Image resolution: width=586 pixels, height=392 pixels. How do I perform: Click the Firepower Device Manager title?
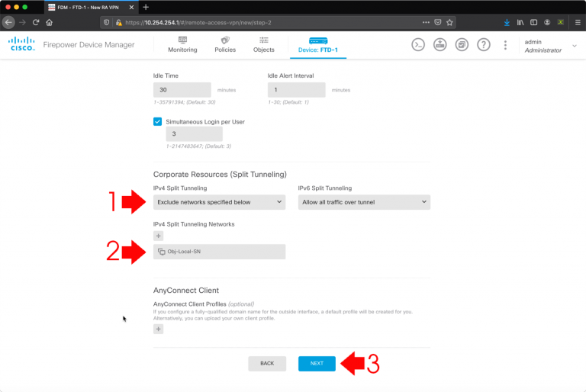(x=89, y=45)
